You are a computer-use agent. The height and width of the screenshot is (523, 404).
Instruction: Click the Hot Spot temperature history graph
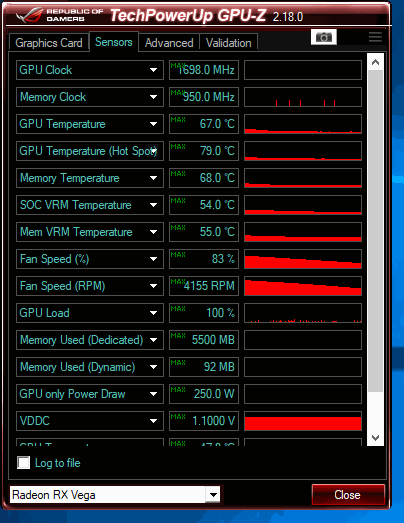pos(303,151)
